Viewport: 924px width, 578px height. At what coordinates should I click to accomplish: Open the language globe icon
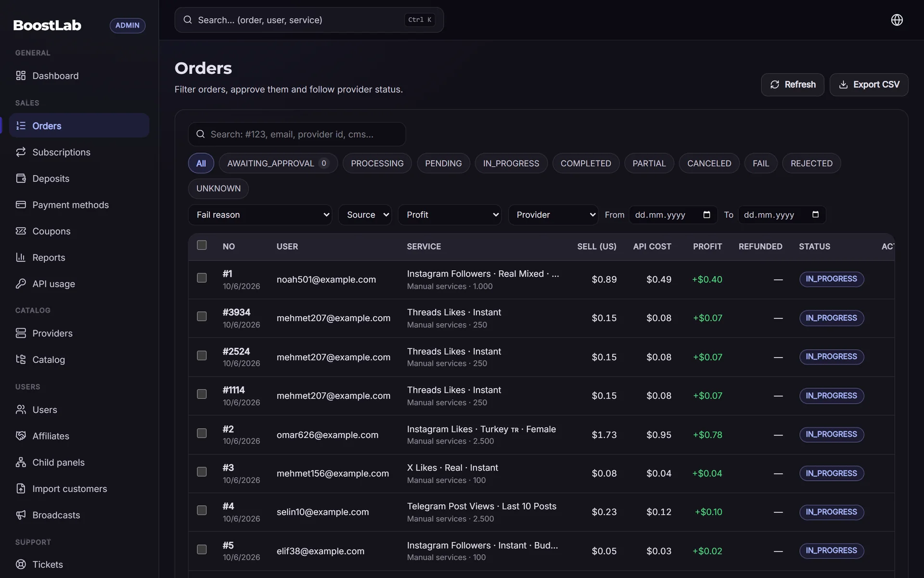897,20
